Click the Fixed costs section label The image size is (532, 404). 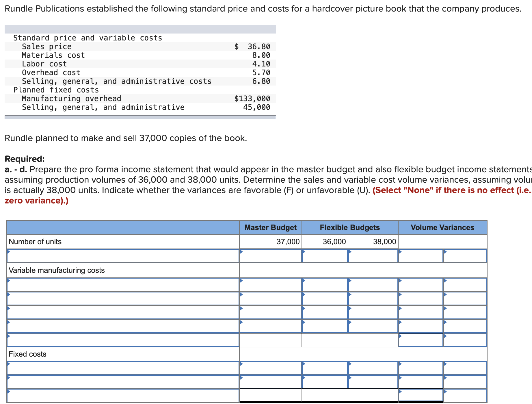[x=27, y=354]
